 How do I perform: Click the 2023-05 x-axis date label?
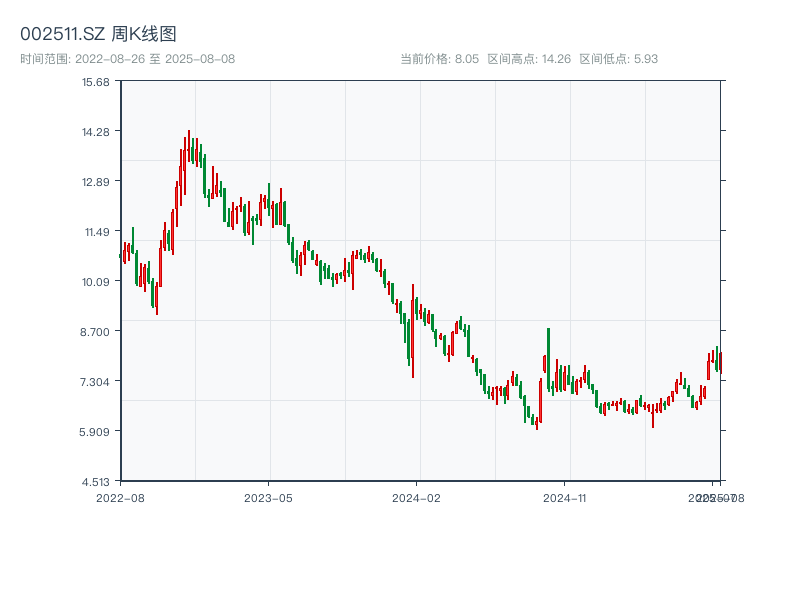point(269,497)
